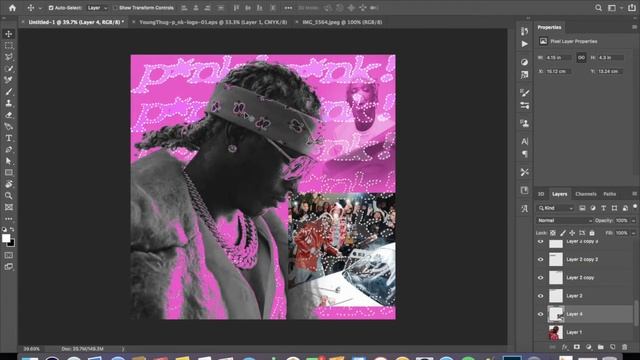Open the Edit Toolbar three-dots menu
The height and width of the screenshot is (360, 640).
9,219
